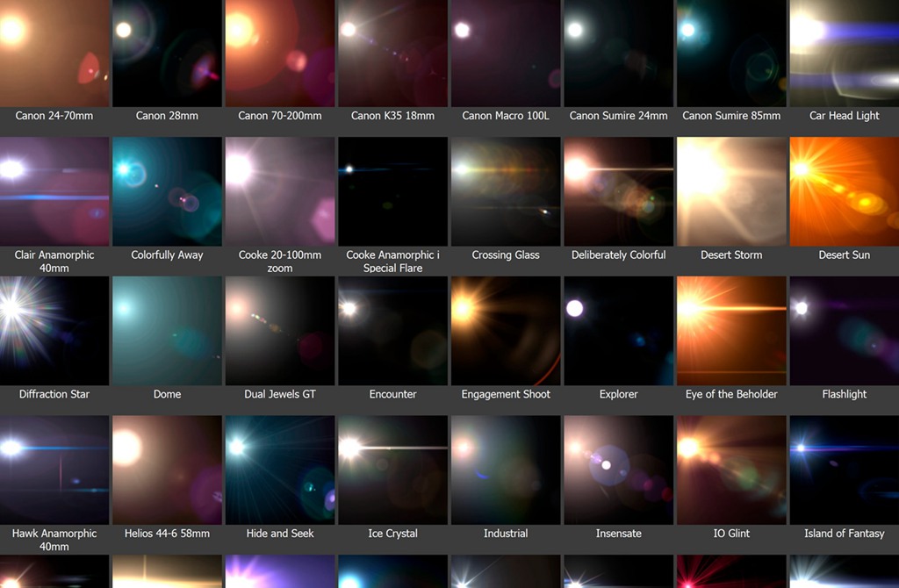Choose the Dual Jewels GT thumbnail

point(280,331)
